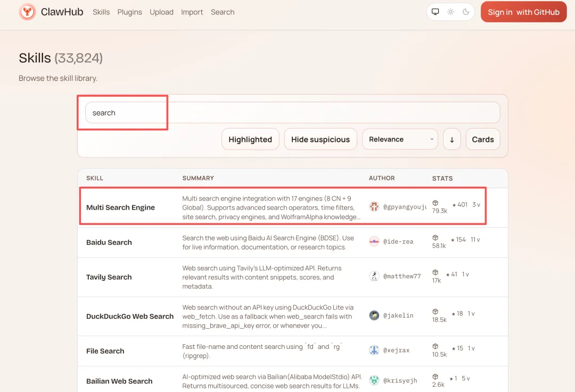This screenshot has width=575, height=392.
Task: Click author name @ide-rea
Action: pos(398,241)
